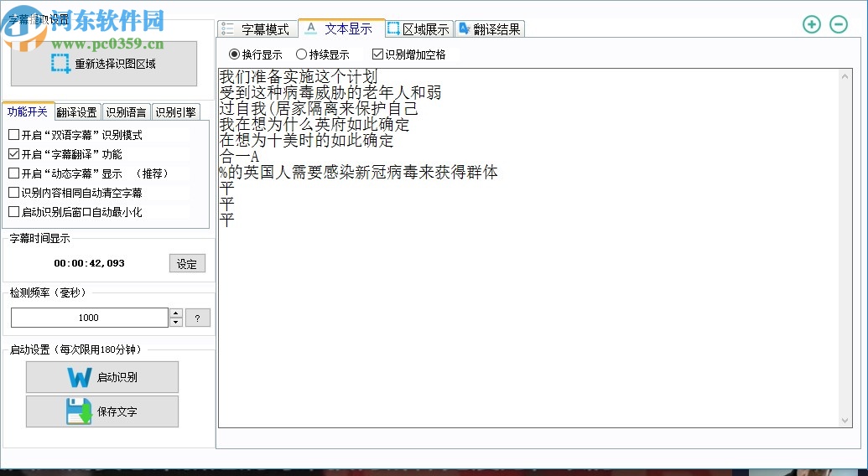The width and height of the screenshot is (868, 476).
Task: Click the A icon of 文本显示 tab
Action: (x=311, y=28)
